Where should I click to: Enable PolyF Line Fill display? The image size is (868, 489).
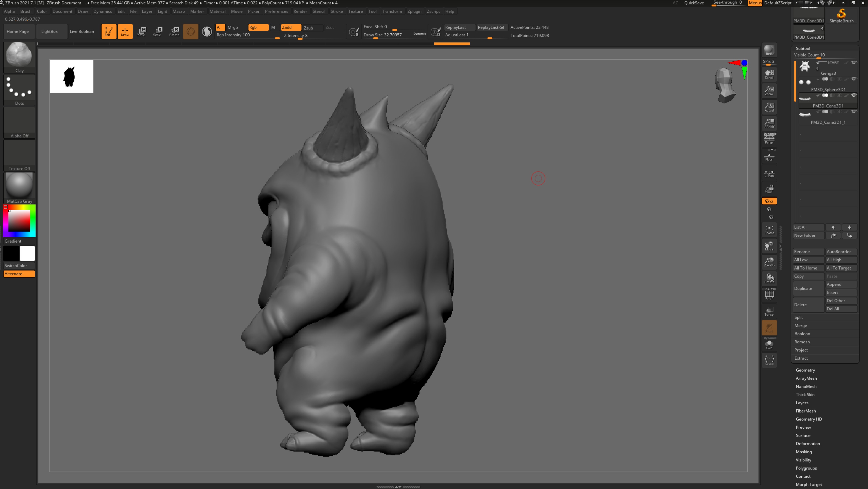click(x=769, y=294)
